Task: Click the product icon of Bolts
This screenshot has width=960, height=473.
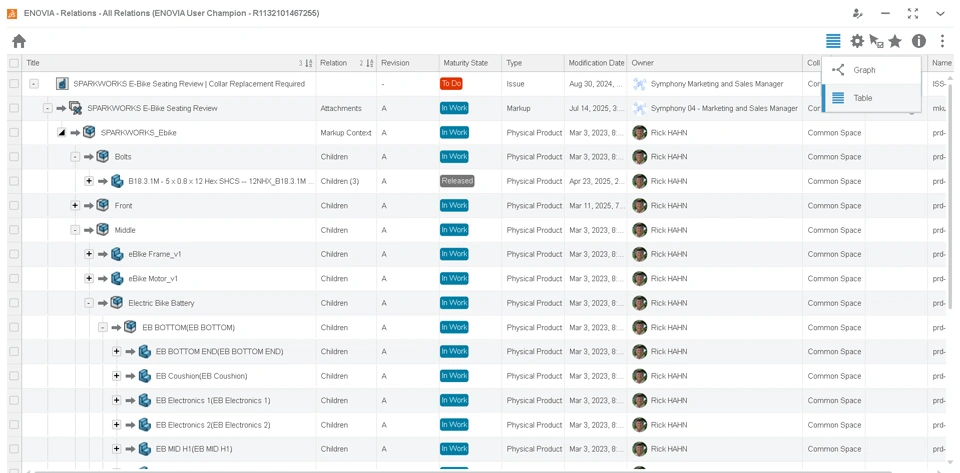Action: point(103,157)
